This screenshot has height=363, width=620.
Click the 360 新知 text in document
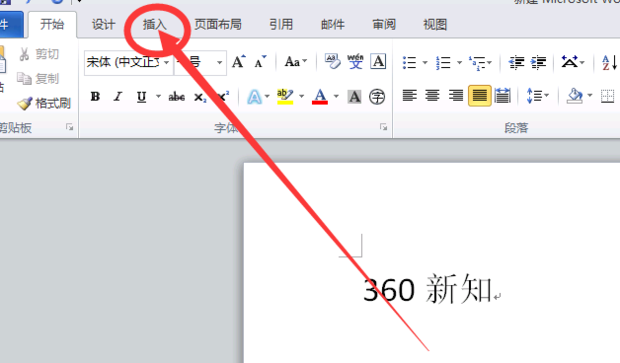point(427,289)
